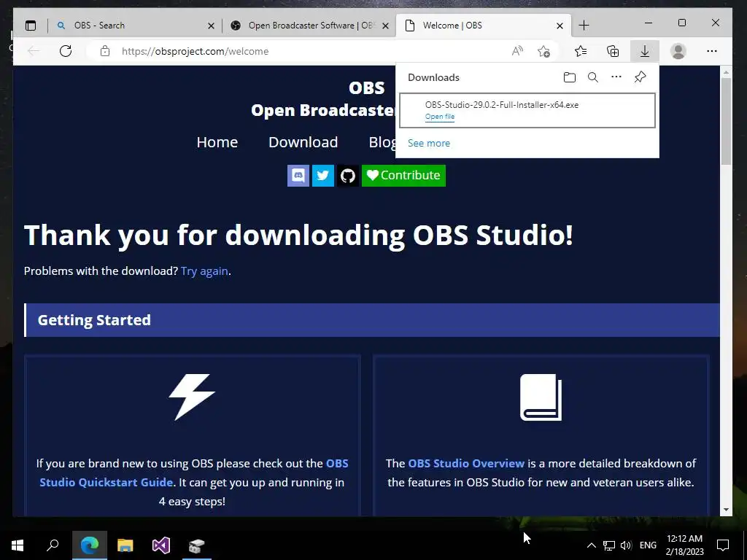Open the OBS GitHub icon
Image resolution: width=747 pixels, height=560 pixels.
tap(348, 176)
